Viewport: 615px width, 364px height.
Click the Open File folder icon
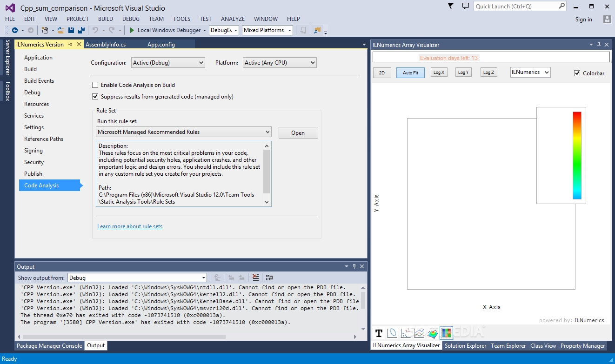point(60,30)
